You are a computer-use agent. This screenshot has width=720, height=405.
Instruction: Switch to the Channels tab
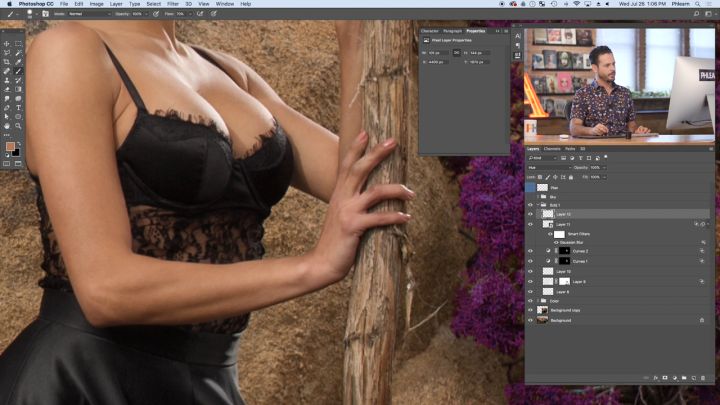[552, 149]
